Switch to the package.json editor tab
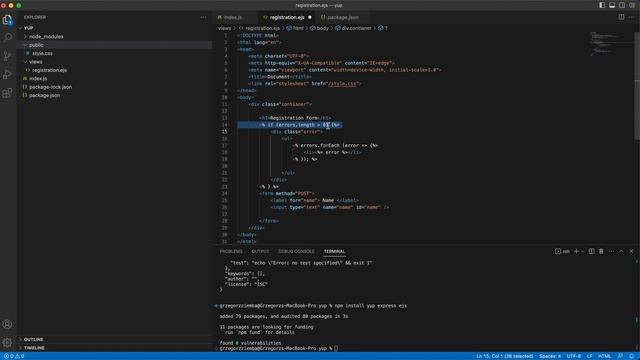Image resolution: width=640 pixels, height=360 pixels. 342,17
